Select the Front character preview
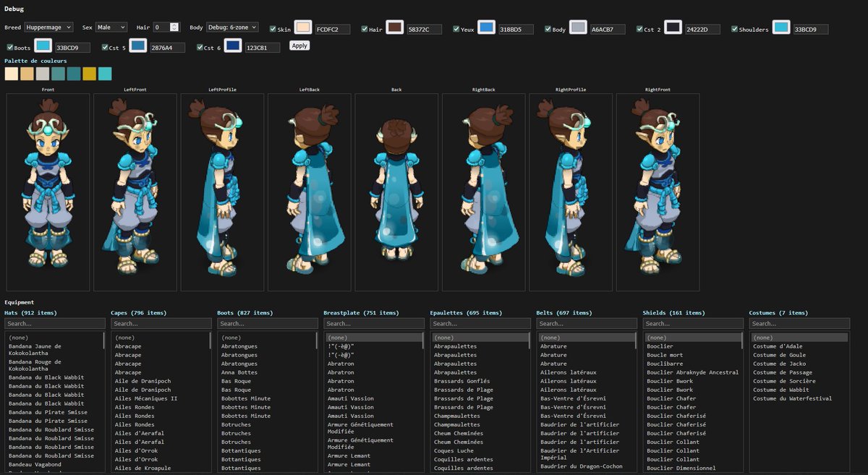Screen dimensions: 868x475 tap(48, 192)
